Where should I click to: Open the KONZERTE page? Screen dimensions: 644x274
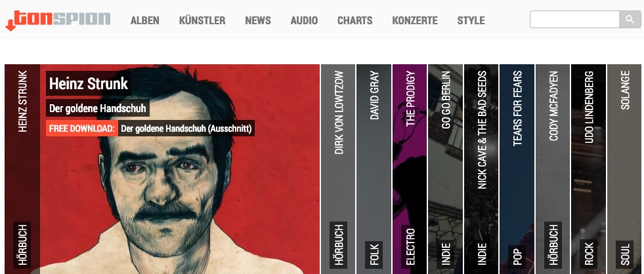pyautogui.click(x=415, y=20)
